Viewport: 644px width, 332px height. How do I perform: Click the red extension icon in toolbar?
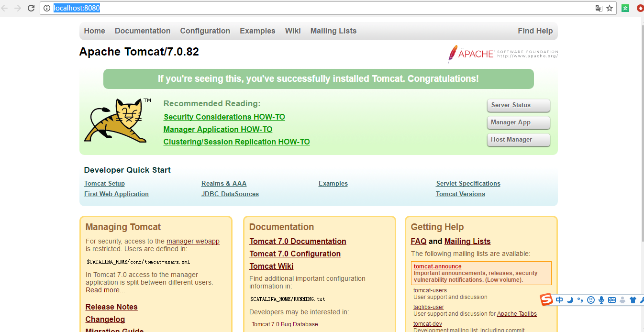(640, 8)
